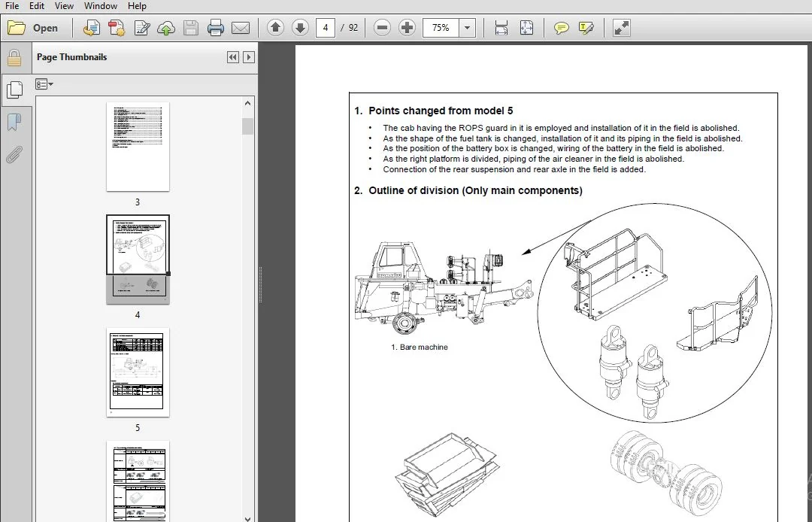Open the Help menu

tap(137, 6)
